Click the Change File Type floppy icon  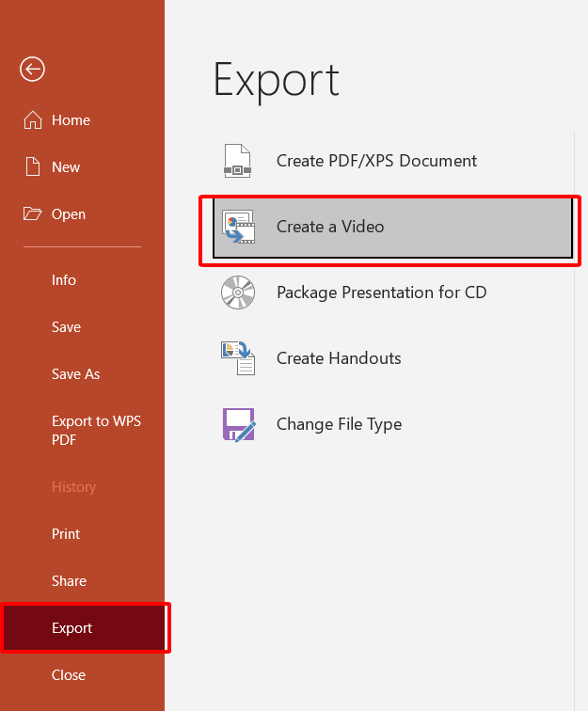pyautogui.click(x=238, y=424)
